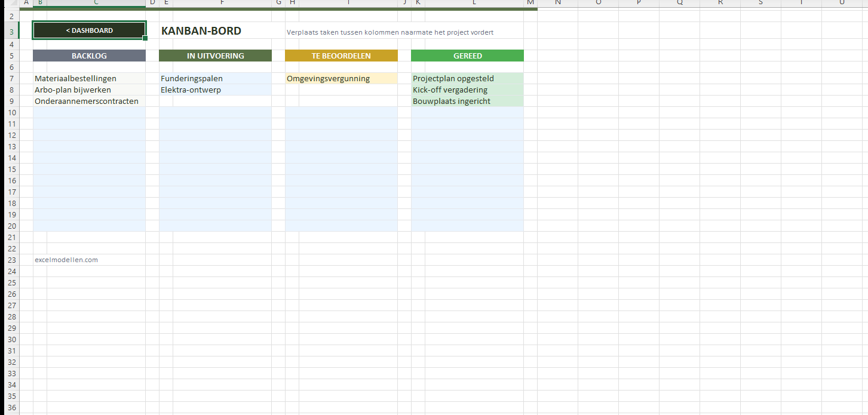
Task: Select the Onderaannemerscontracten cell
Action: pos(87,101)
